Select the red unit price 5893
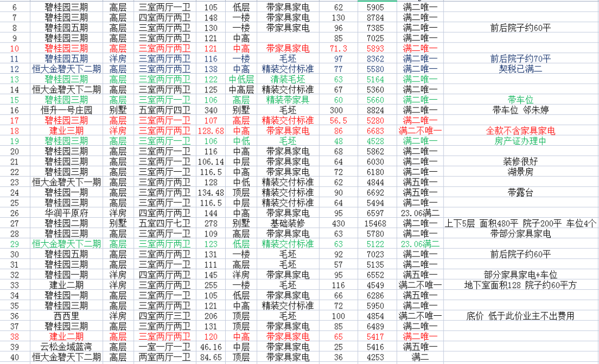 (375, 48)
